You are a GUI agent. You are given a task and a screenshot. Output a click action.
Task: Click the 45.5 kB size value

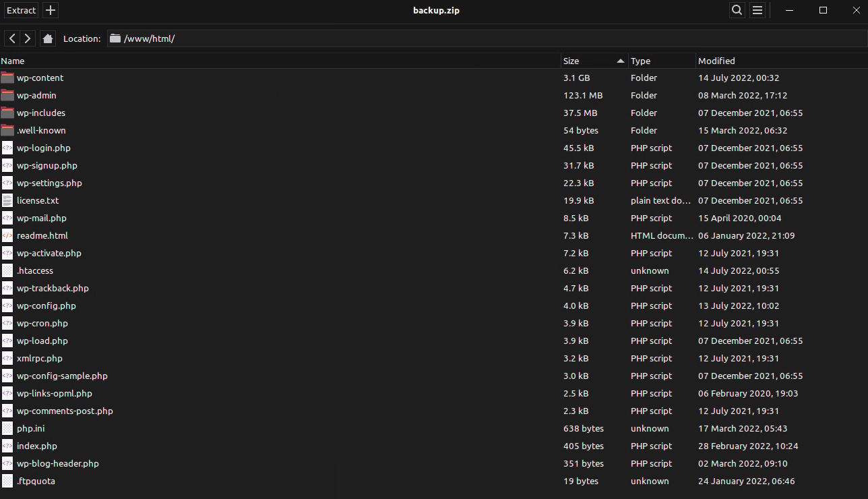(579, 148)
